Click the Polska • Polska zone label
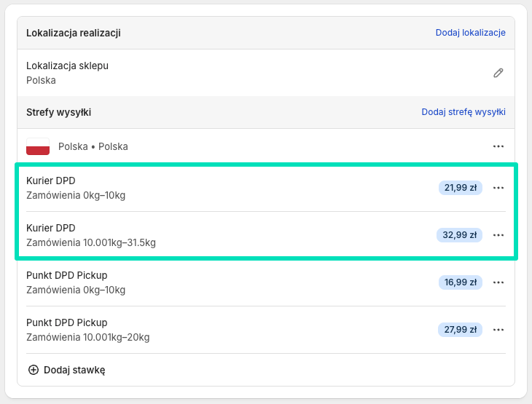The width and height of the screenshot is (532, 404). tap(93, 146)
